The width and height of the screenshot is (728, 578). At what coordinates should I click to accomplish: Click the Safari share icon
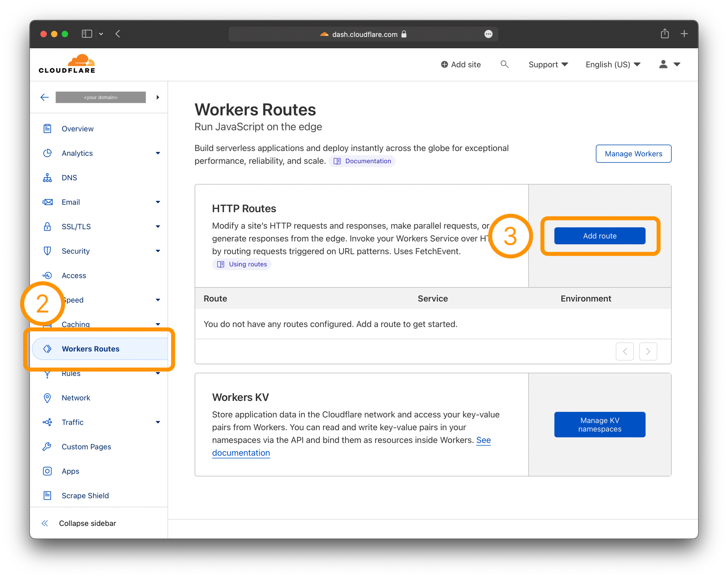665,34
